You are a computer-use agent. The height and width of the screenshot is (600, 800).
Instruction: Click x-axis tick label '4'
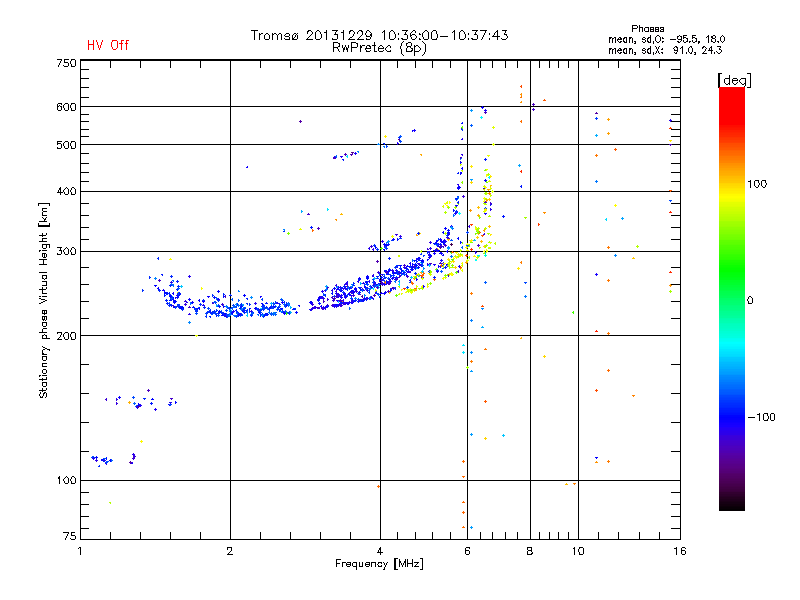(x=380, y=551)
